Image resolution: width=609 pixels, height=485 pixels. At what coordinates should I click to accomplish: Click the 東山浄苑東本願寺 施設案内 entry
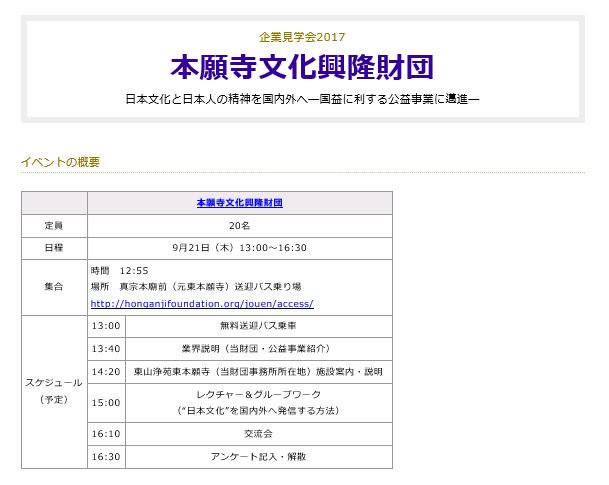(258, 372)
